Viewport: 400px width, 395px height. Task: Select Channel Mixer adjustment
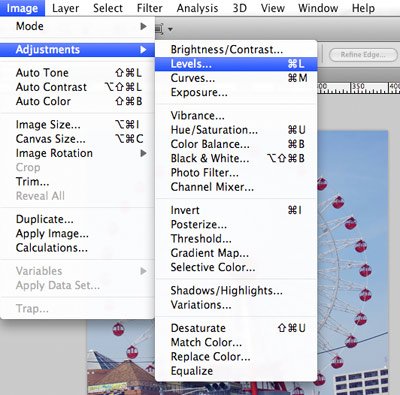[x=236, y=187]
